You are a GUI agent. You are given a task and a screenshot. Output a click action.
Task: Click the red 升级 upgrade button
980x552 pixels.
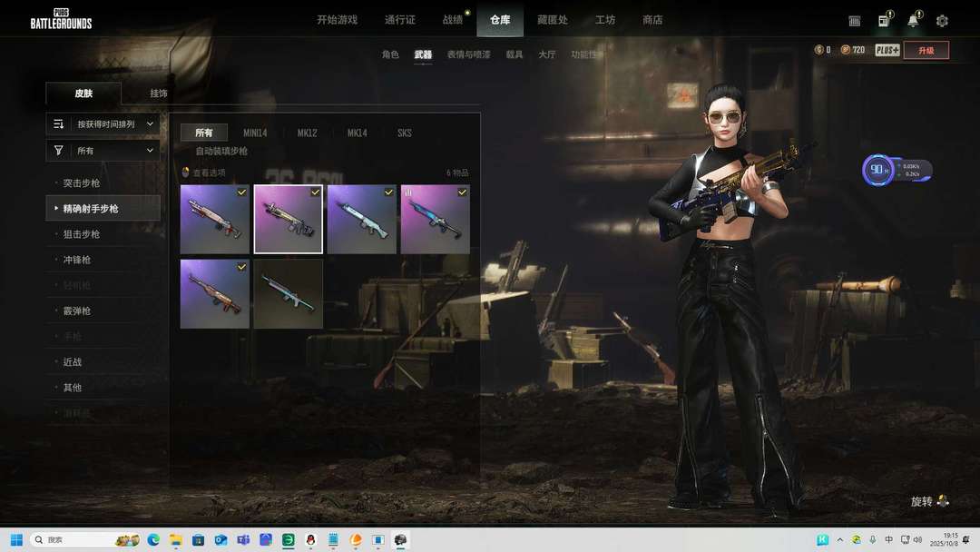click(x=926, y=50)
